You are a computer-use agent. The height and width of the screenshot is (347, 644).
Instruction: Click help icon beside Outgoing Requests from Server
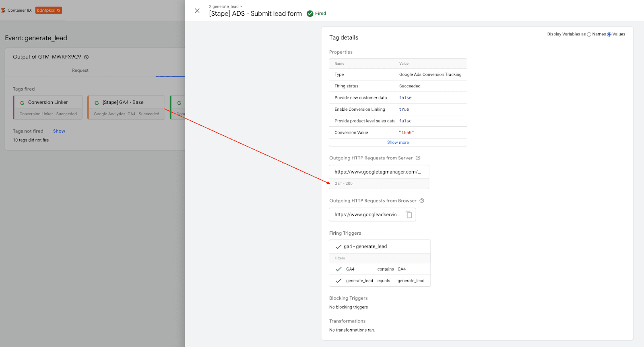[x=418, y=158]
